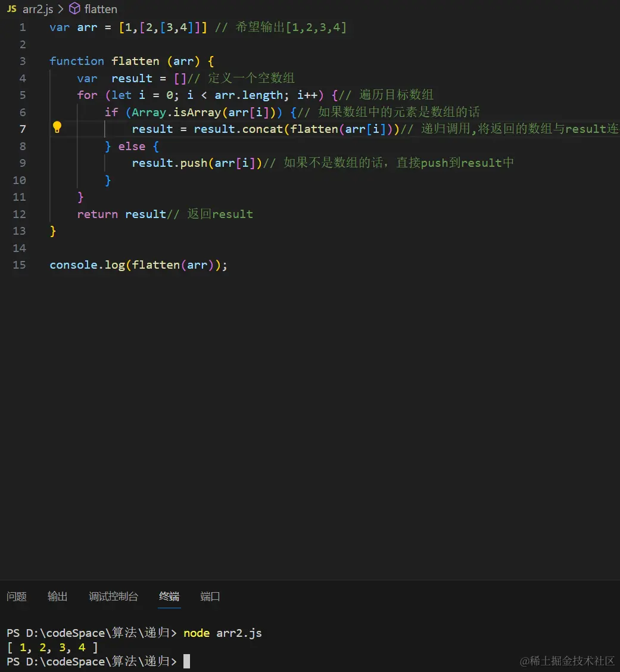Image resolution: width=620 pixels, height=672 pixels.
Task: Click 'result.push' on line 9
Action: coord(170,163)
